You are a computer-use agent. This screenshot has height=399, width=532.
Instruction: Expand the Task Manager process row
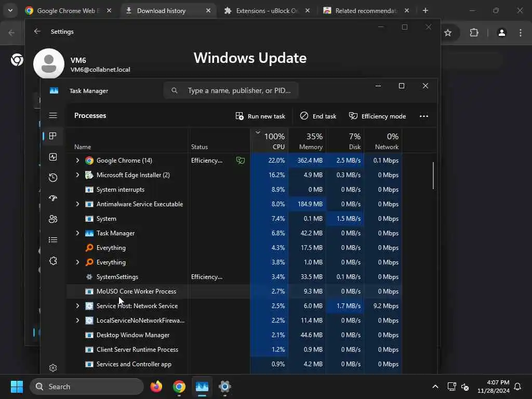(x=77, y=233)
